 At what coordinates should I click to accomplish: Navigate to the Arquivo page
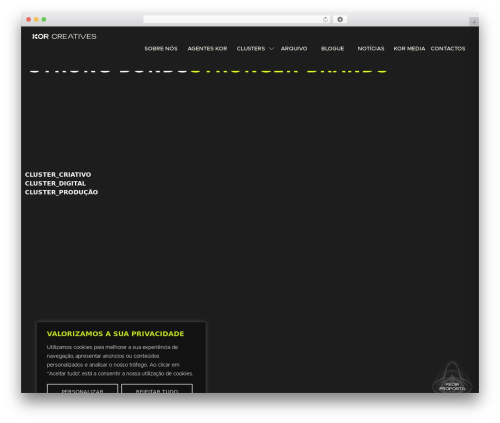click(x=294, y=49)
